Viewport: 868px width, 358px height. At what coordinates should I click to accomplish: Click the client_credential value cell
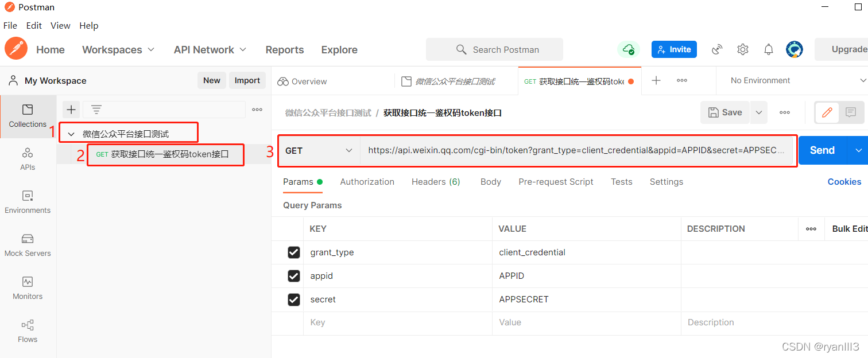click(x=586, y=252)
